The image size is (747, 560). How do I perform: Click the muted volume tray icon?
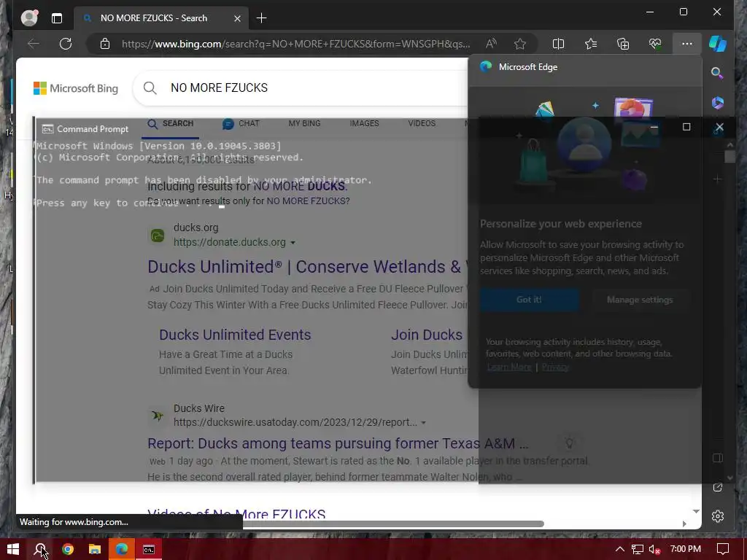(x=654, y=549)
